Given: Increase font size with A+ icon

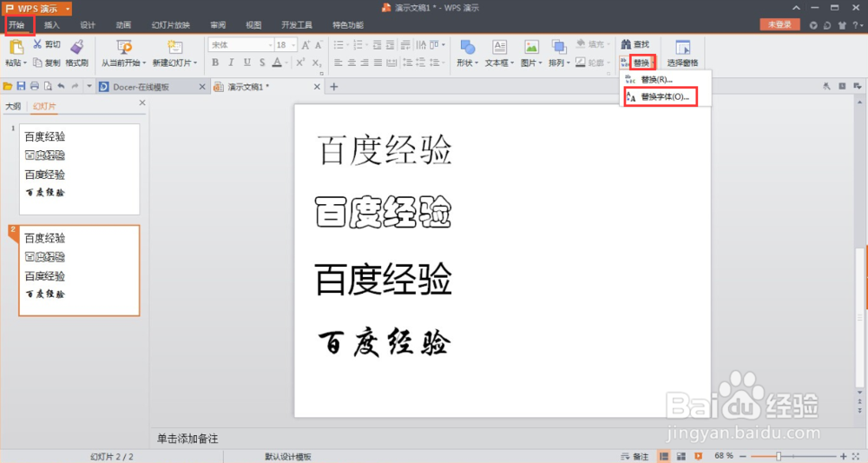Looking at the screenshot, I should tap(306, 45).
